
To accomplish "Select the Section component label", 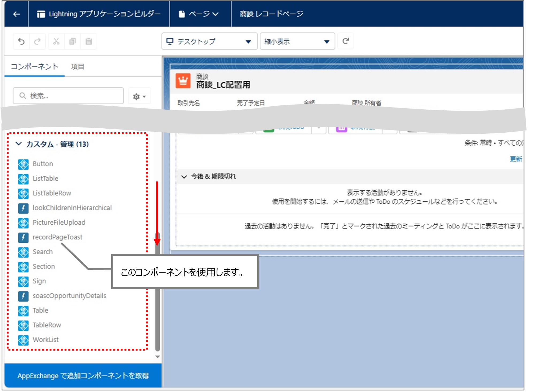I will click(x=44, y=267).
